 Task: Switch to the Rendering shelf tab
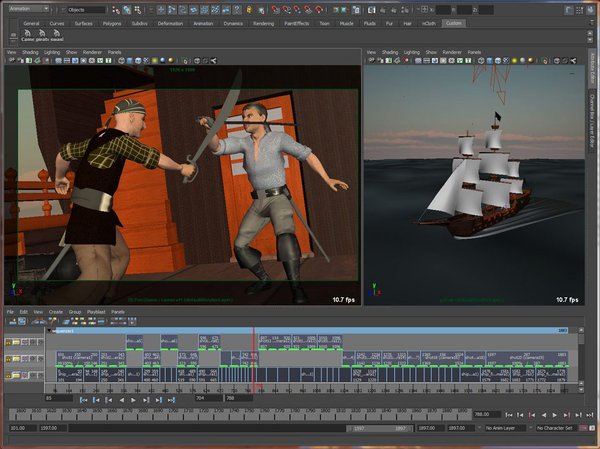pyautogui.click(x=263, y=23)
